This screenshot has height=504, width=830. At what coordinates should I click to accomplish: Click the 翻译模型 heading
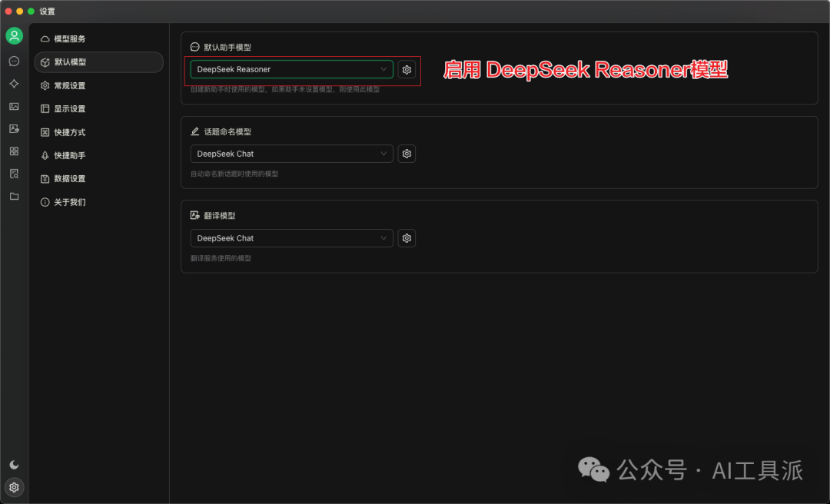tap(220, 215)
